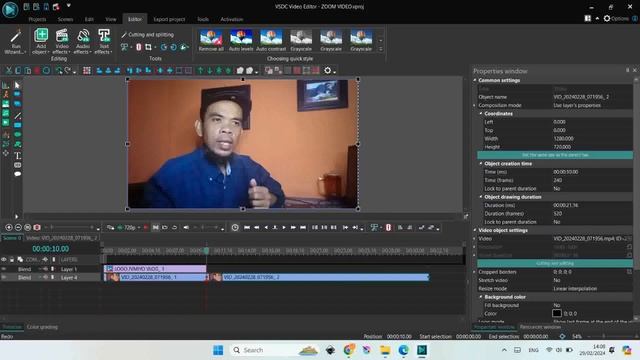Select the Text tool in left sidebar
640x360 pixels.
tap(18, 156)
